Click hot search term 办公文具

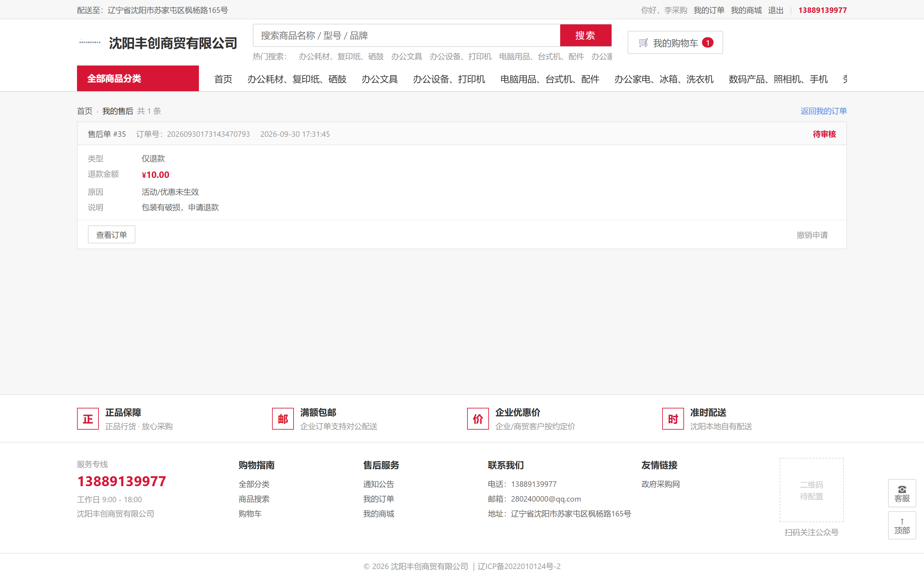tap(406, 57)
